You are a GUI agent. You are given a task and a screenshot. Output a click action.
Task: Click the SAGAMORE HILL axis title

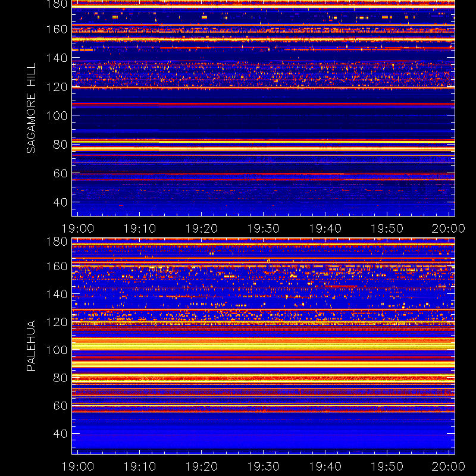pos(32,108)
